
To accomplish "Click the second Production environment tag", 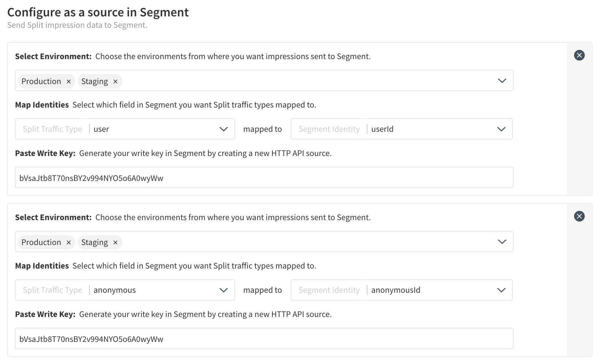I will 41,242.
